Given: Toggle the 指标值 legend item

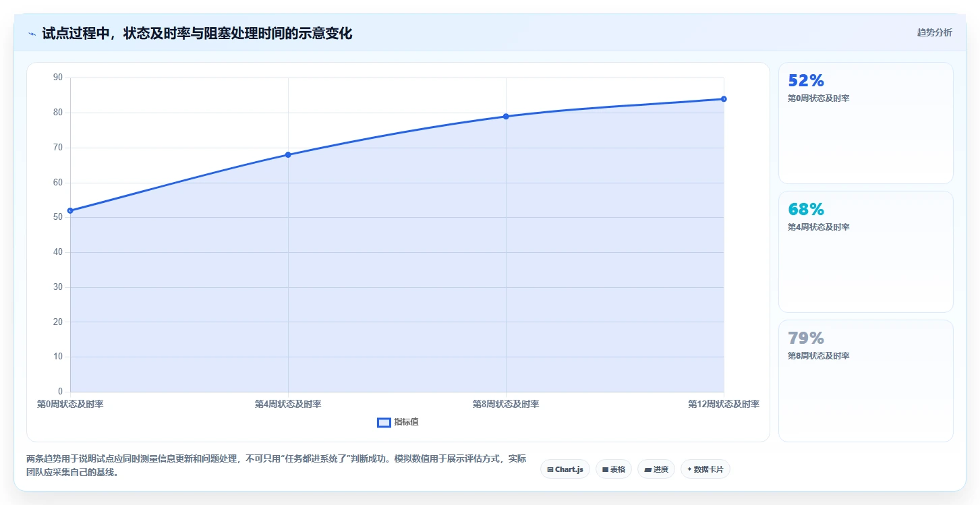Looking at the screenshot, I should (x=398, y=422).
